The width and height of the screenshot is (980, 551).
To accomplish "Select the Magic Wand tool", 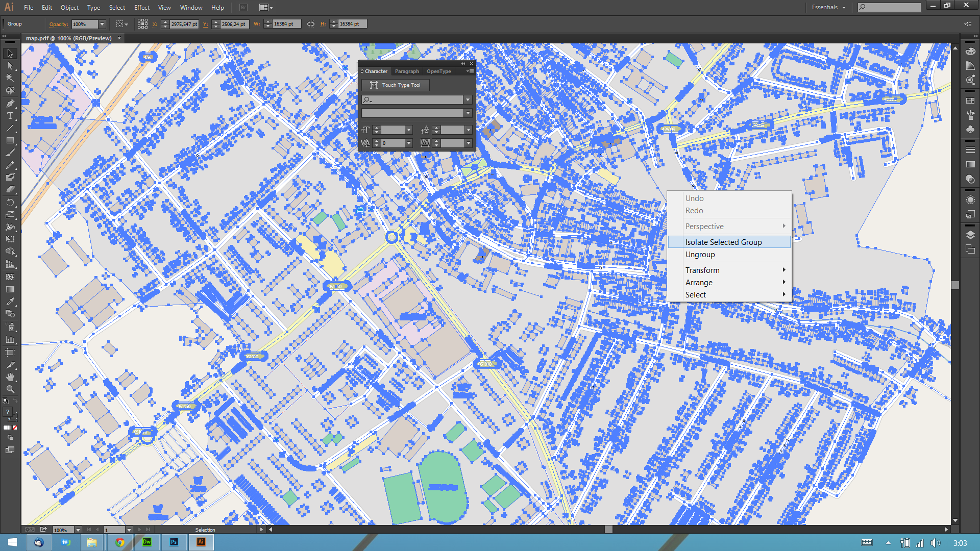I will [x=10, y=78].
